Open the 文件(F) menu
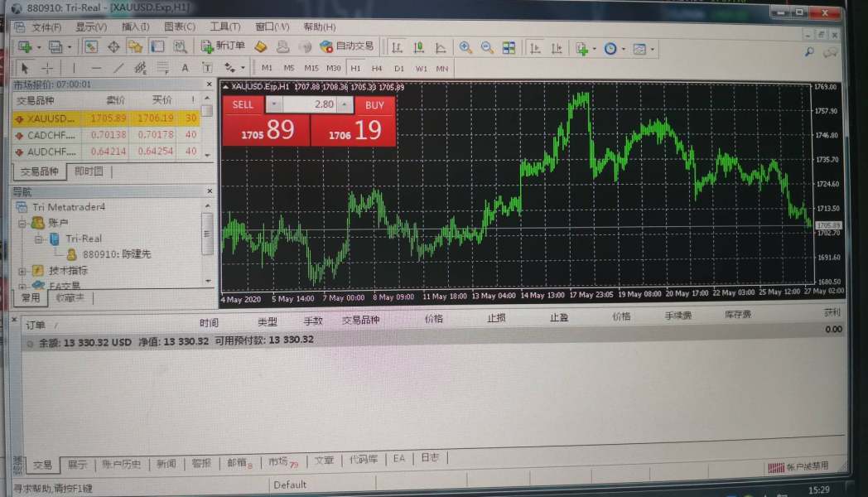This screenshot has height=497, width=868. coord(46,27)
